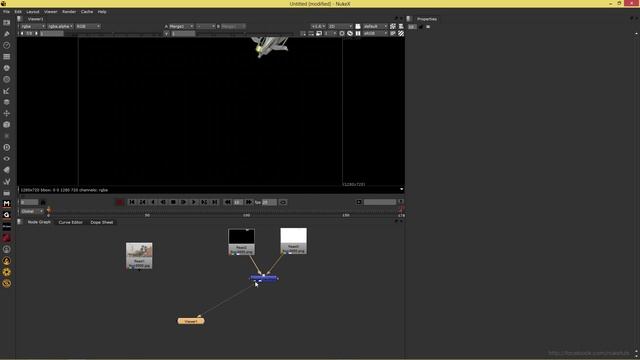Skip backward by frame increment
The width and height of the screenshot is (640, 360).
click(x=228, y=202)
